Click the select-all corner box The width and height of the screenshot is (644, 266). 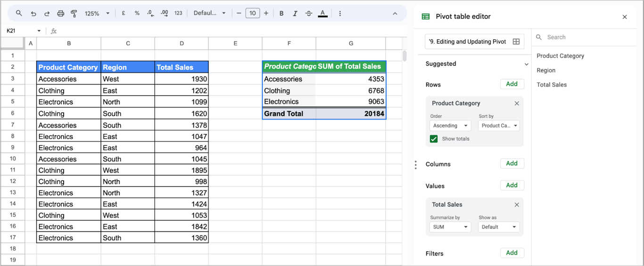[12, 43]
